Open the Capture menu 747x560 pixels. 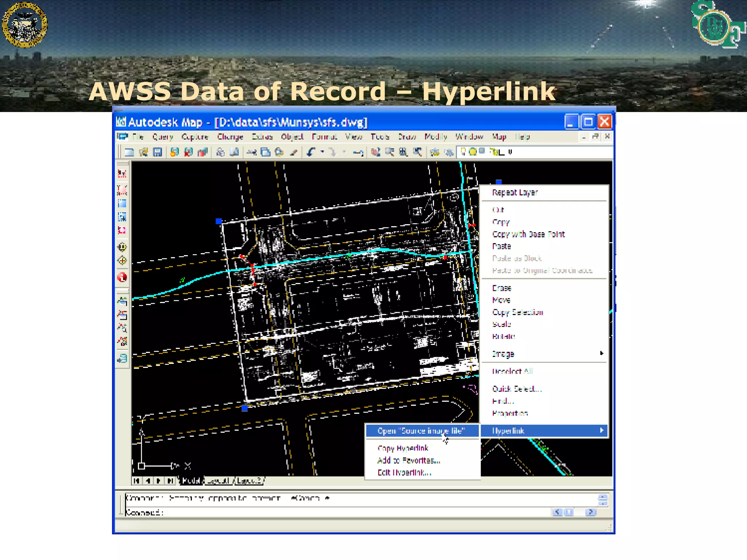pos(195,137)
